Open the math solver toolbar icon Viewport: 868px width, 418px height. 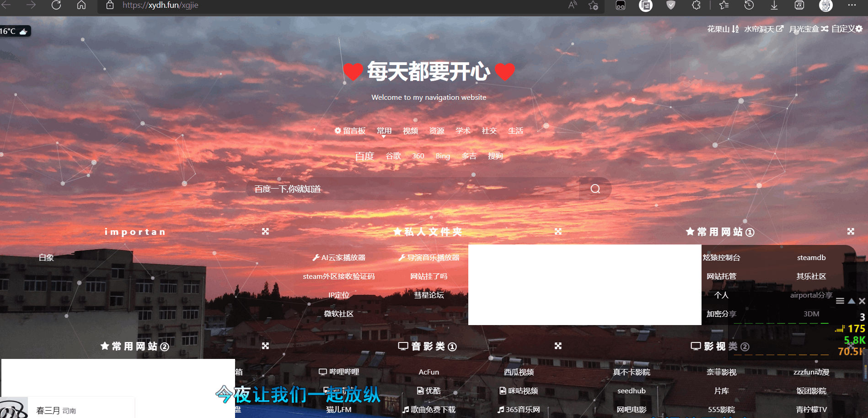799,5
